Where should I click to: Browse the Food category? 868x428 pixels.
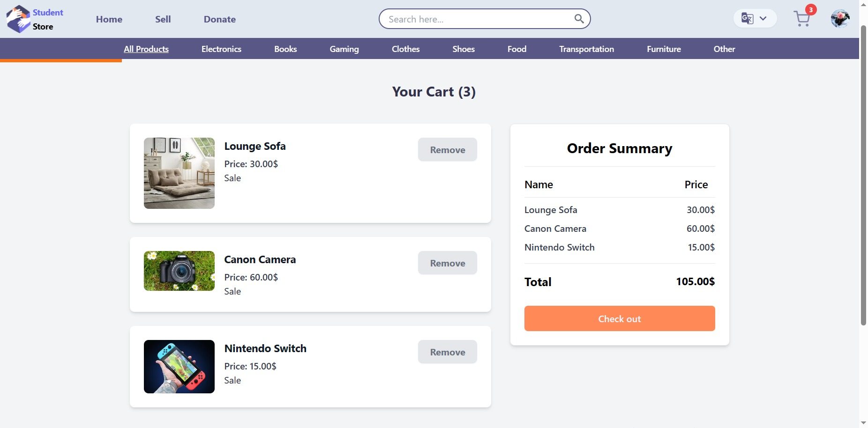[517, 49]
